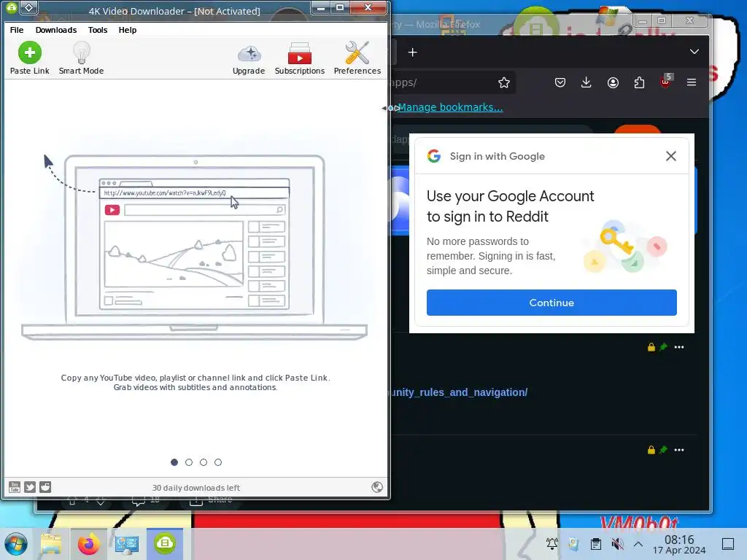Select the third tutorial page dot
747x560 pixels.
click(204, 462)
